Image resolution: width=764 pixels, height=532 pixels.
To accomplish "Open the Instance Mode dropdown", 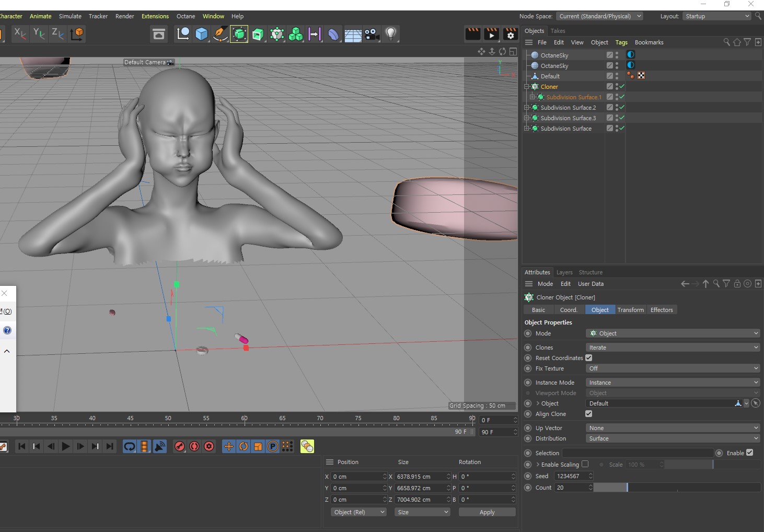I will pos(673,383).
